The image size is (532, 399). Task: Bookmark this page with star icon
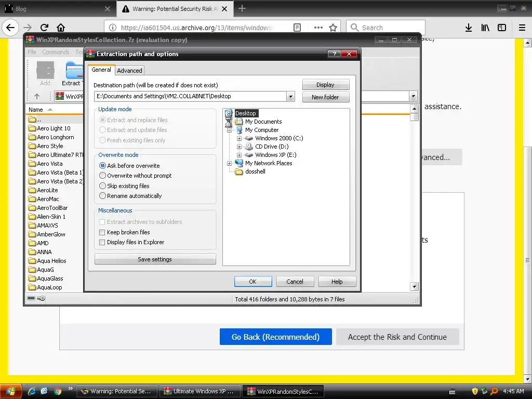(333, 28)
